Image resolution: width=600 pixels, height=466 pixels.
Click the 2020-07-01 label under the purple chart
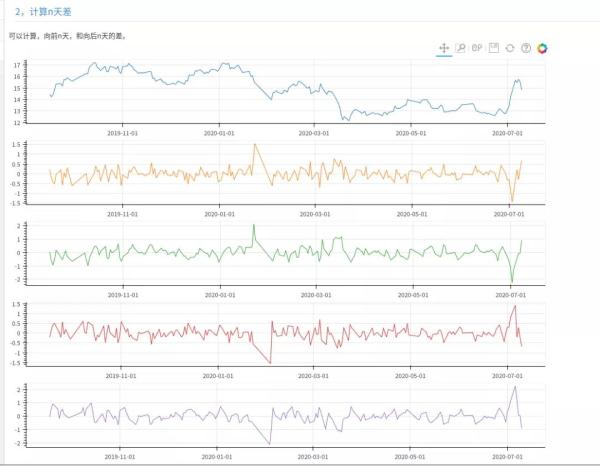(507, 457)
